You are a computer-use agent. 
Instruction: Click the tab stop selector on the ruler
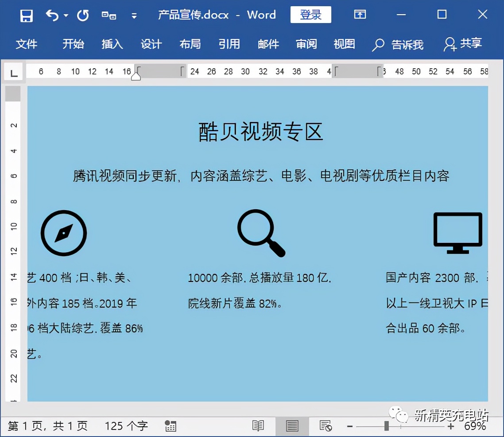(13, 71)
